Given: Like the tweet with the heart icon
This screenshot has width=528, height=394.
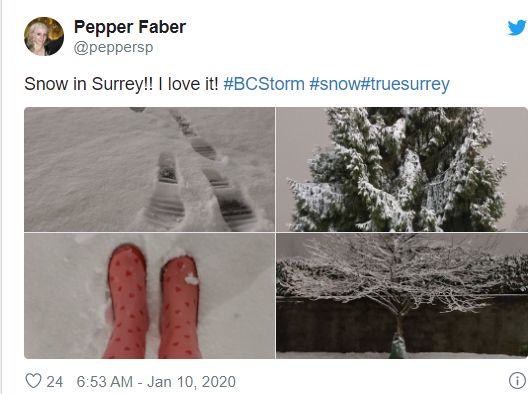Looking at the screenshot, I should [33, 381].
